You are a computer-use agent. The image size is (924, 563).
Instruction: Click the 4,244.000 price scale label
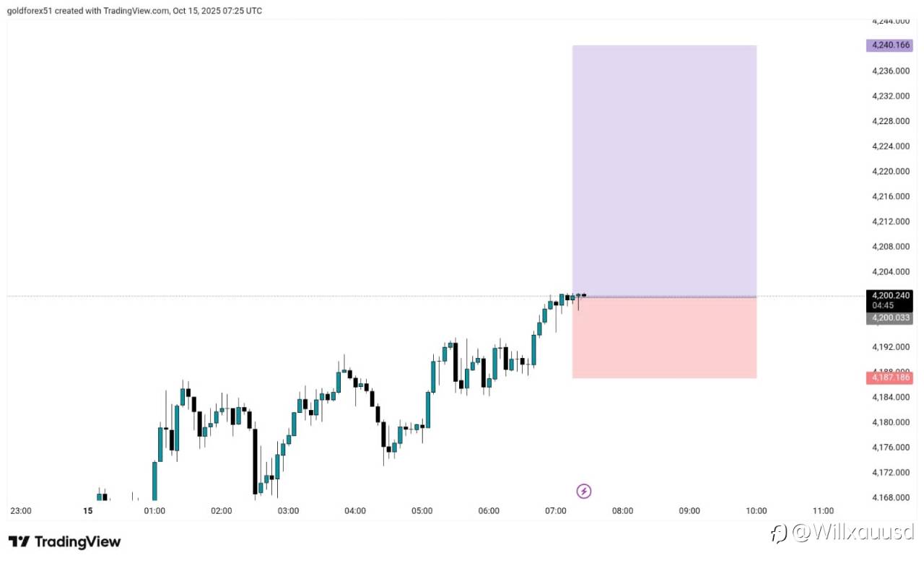pos(891,21)
